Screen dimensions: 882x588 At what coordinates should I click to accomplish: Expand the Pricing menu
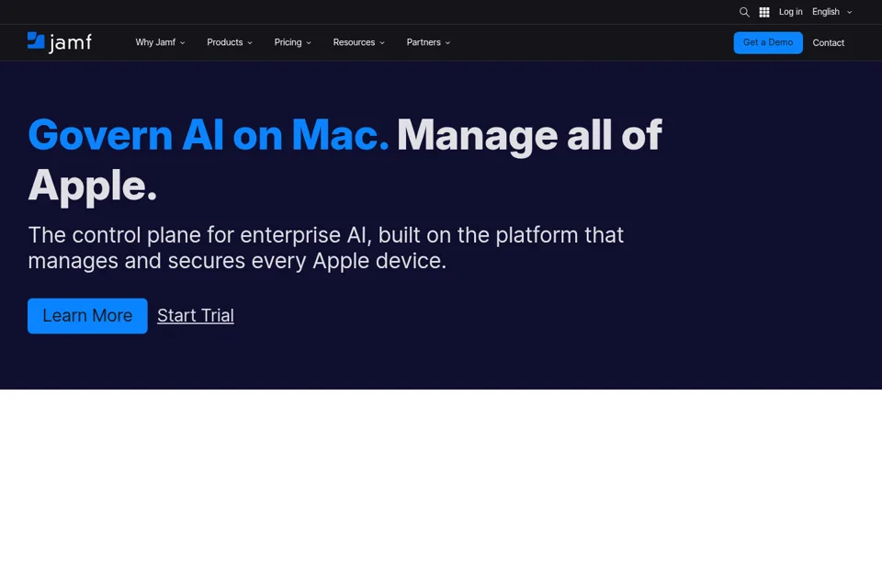click(x=292, y=42)
